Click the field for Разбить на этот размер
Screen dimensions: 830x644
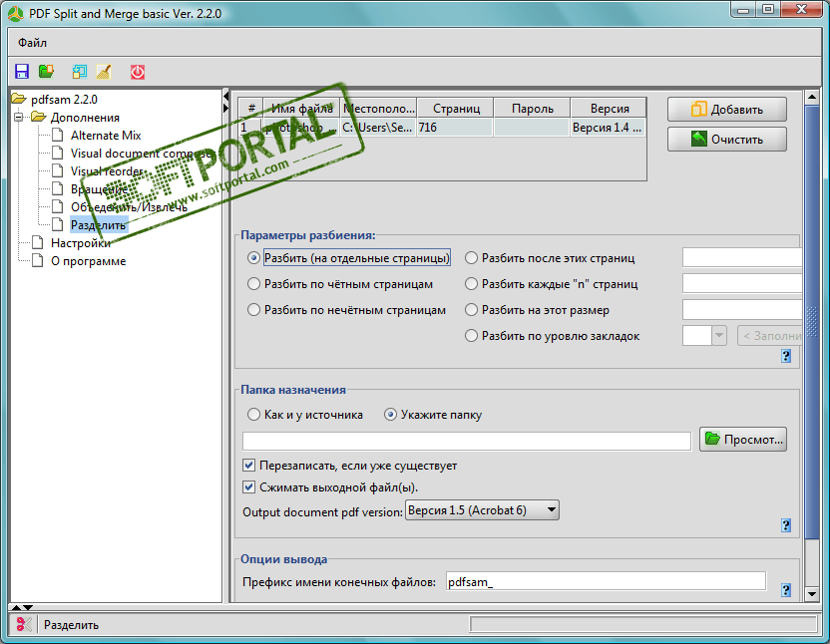pos(742,310)
